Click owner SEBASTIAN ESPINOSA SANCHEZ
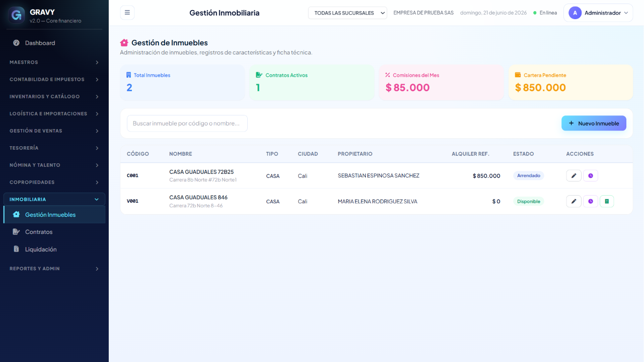The height and width of the screenshot is (362, 644). click(x=379, y=176)
